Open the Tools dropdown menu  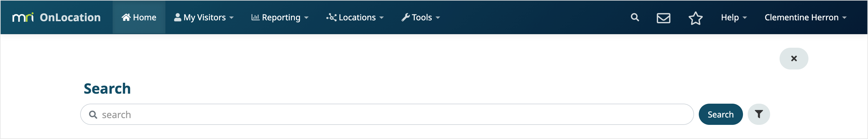pyautogui.click(x=420, y=17)
